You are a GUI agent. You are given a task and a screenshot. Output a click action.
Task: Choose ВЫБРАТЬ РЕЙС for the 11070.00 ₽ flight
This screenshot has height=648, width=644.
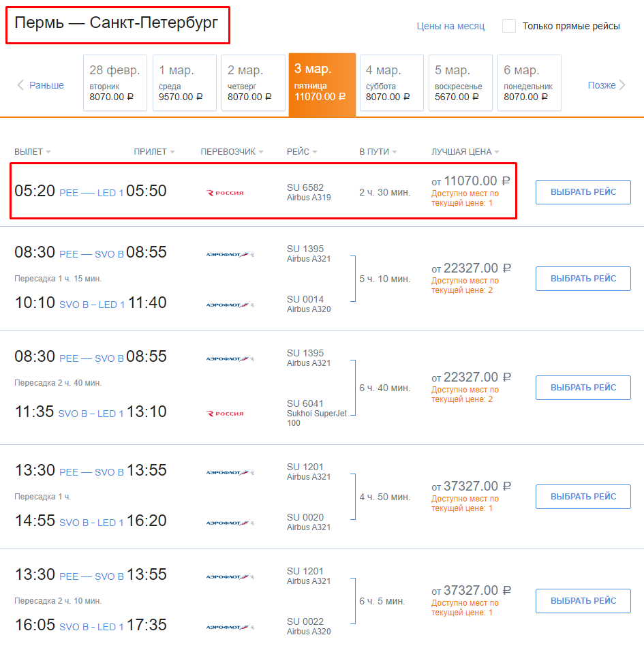click(x=583, y=192)
